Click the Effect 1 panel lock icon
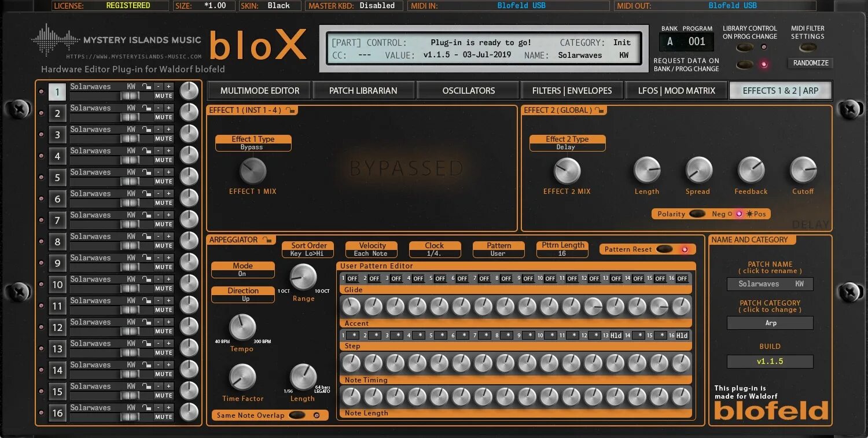Image resolution: width=868 pixels, height=438 pixels. [x=291, y=110]
